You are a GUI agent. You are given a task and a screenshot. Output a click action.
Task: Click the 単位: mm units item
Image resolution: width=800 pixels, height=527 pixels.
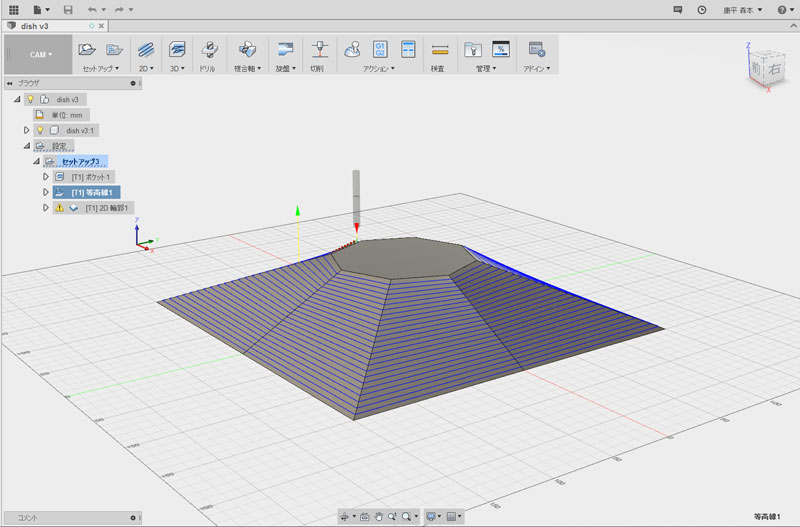(x=66, y=115)
